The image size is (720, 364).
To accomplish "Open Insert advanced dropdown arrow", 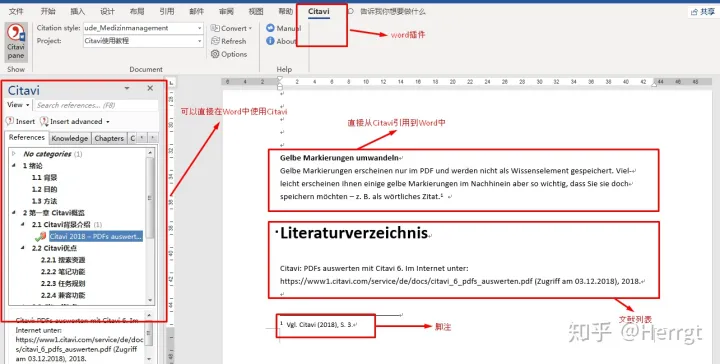I will pyautogui.click(x=108, y=122).
